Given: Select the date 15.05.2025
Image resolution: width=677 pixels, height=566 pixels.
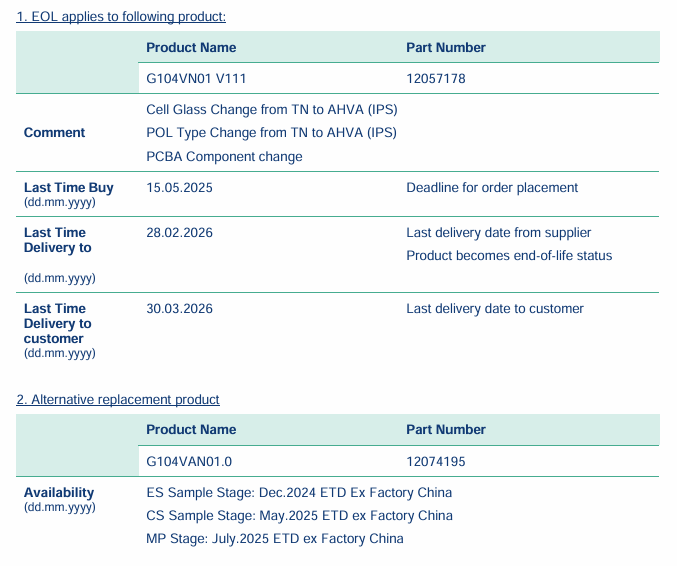Looking at the screenshot, I should coord(180,188).
